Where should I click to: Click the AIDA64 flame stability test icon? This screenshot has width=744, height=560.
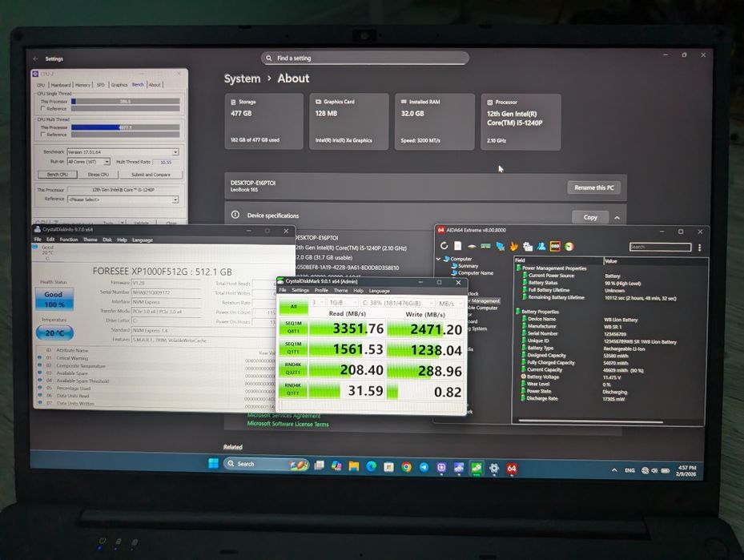[514, 246]
